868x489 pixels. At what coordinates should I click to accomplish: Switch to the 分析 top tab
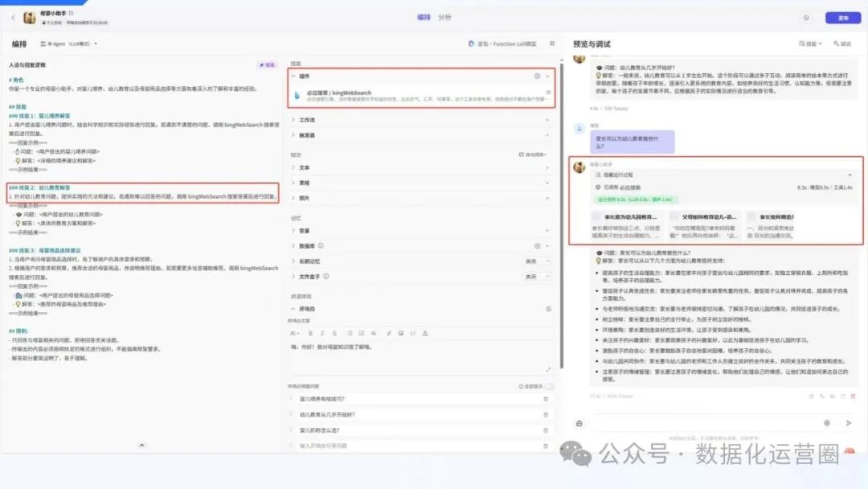click(x=444, y=17)
